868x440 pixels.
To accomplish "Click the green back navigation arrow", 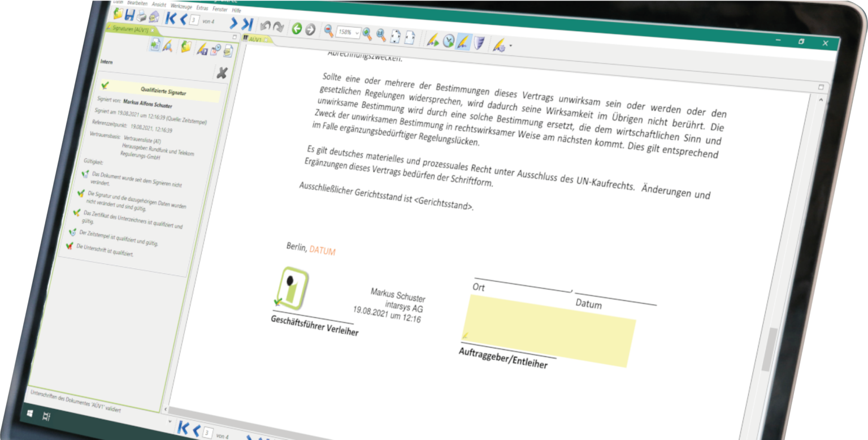I will pos(296,28).
